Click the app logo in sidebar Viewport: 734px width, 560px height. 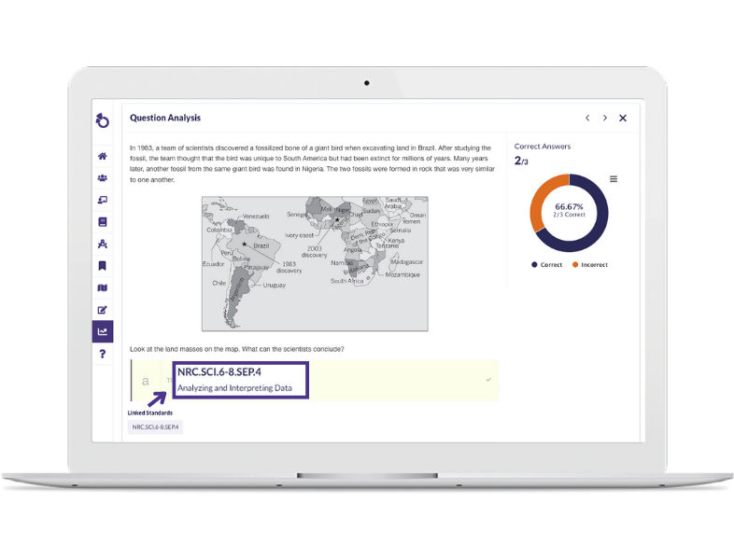[103, 120]
